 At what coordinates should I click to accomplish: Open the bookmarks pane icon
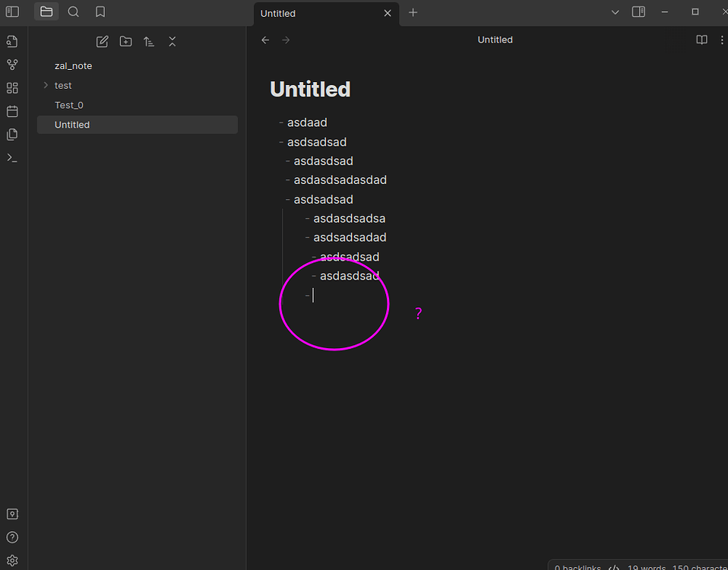100,12
